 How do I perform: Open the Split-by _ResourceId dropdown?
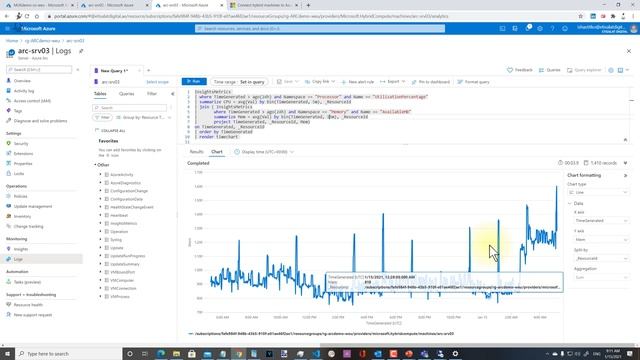coord(601,258)
